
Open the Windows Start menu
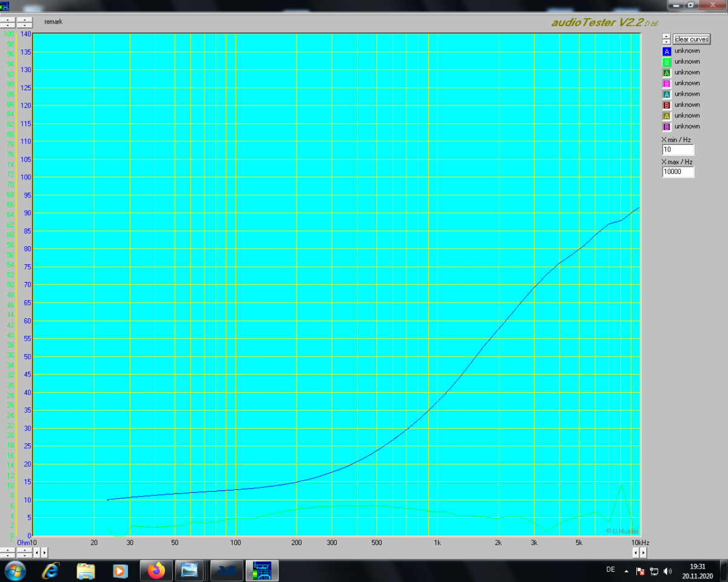[x=14, y=570]
